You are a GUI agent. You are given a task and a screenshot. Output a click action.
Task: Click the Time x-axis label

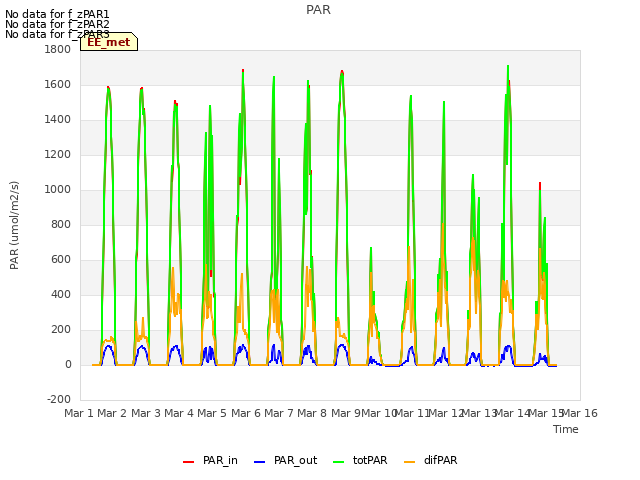tap(566, 429)
